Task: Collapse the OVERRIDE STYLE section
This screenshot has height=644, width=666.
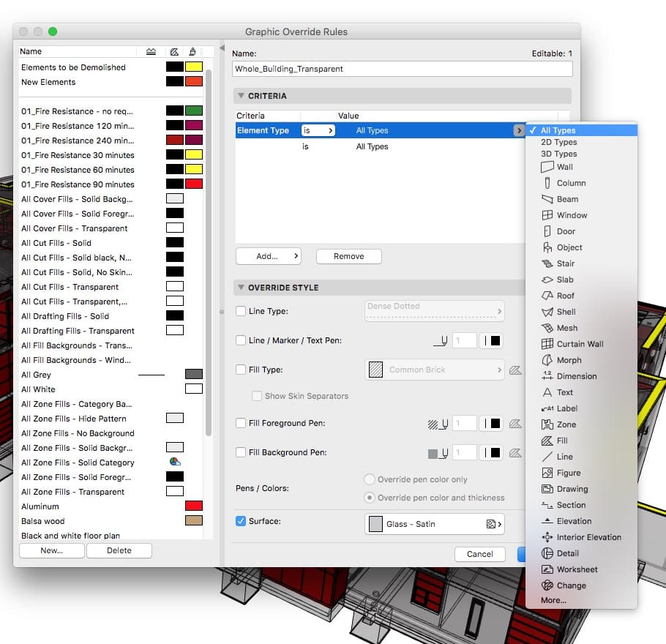Action: point(241,287)
